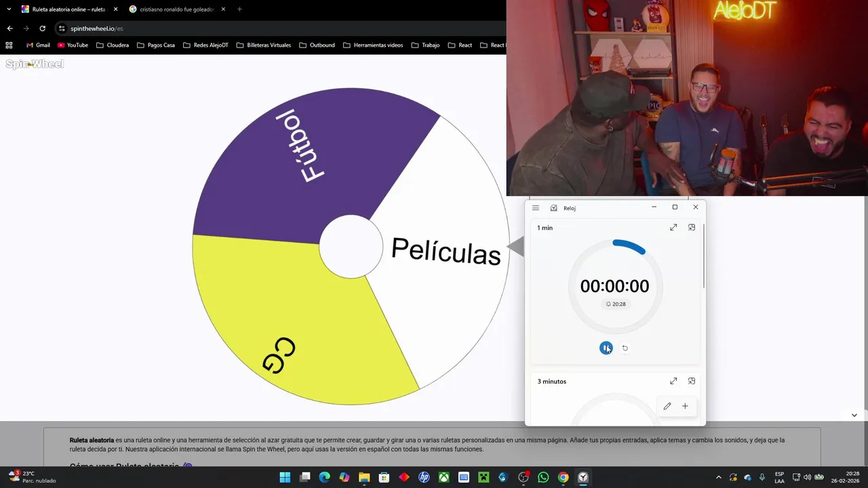The height and width of the screenshot is (488, 868).
Task: Open the Trabajo bookmarks folder
Action: click(425, 45)
